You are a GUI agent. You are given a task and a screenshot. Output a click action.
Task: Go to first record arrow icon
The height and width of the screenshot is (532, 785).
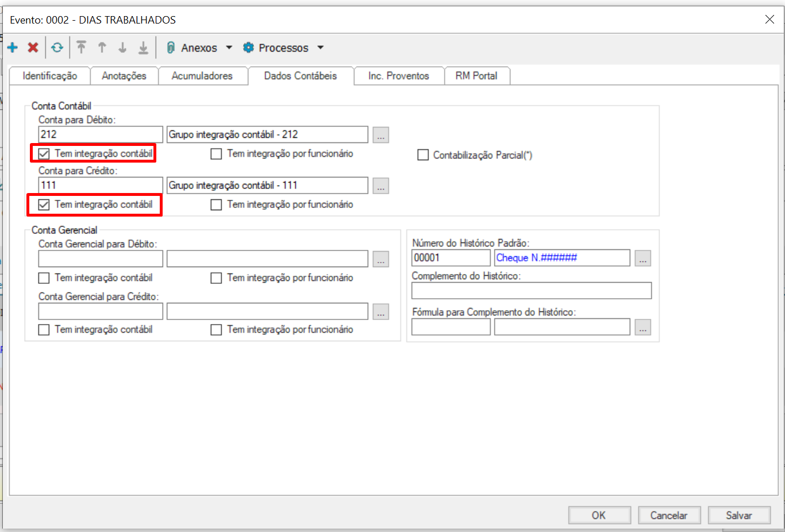(81, 48)
